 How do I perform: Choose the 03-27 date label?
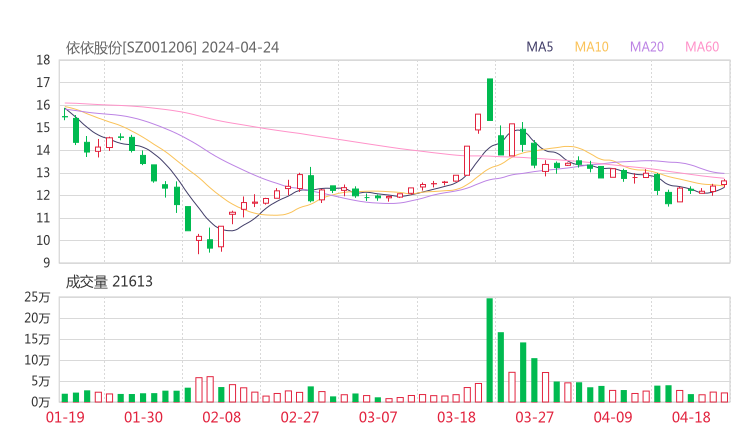coord(535,418)
